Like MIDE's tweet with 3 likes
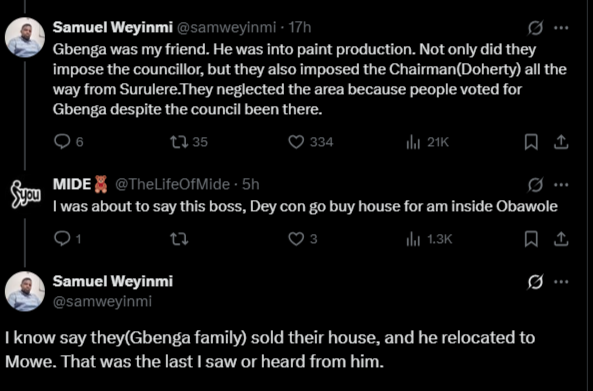The width and height of the screenshot is (593, 391). [x=303, y=239]
